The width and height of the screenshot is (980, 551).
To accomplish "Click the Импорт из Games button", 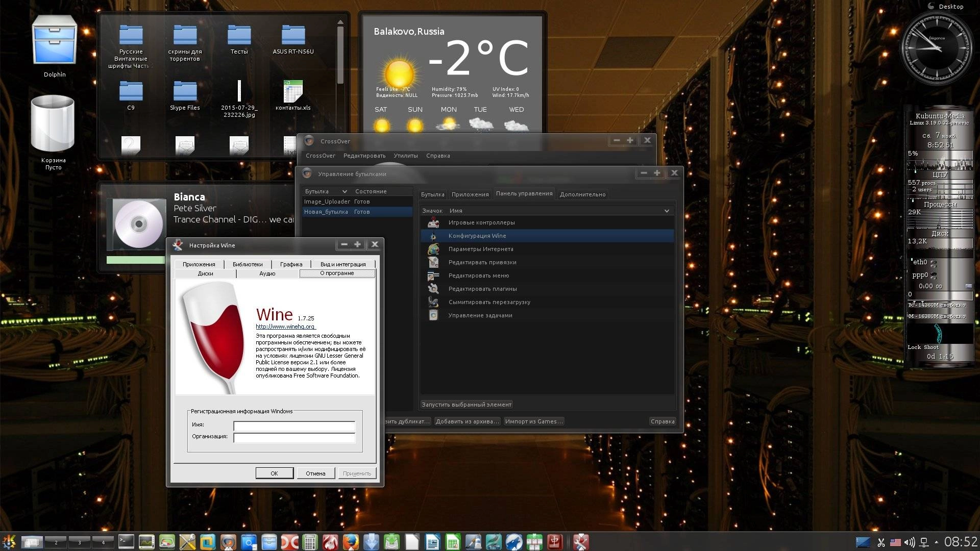I will click(x=534, y=421).
